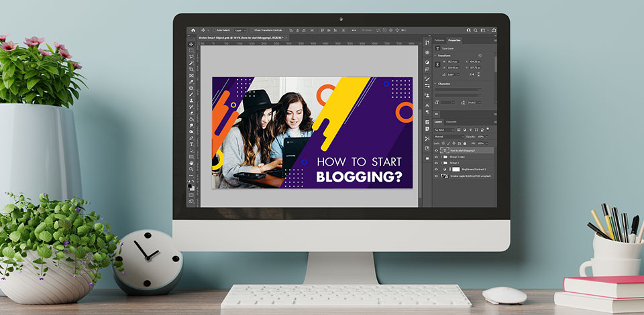This screenshot has width=644, height=315.
Task: Click the Share icon at top right
Action: pos(494,30)
